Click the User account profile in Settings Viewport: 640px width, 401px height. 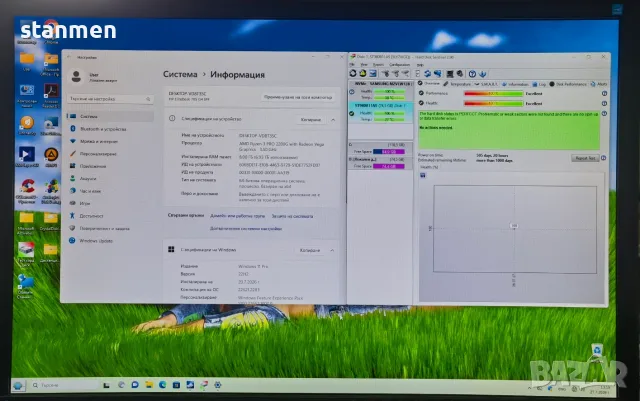[x=94, y=77]
